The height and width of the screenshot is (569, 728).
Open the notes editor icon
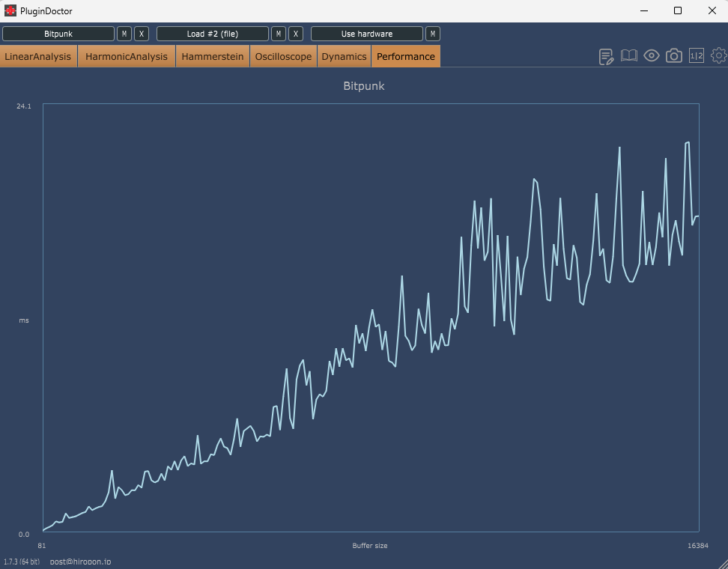(606, 57)
